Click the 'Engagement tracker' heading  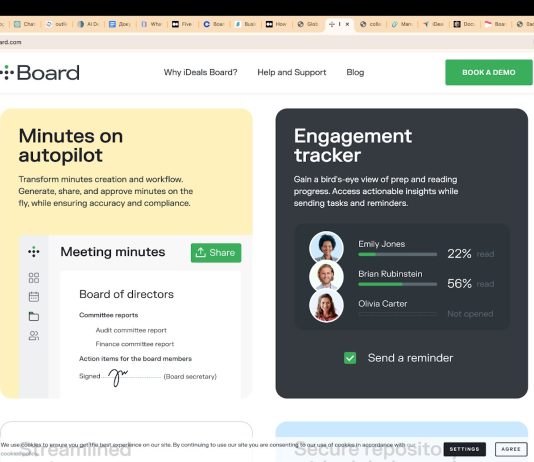[353, 145]
